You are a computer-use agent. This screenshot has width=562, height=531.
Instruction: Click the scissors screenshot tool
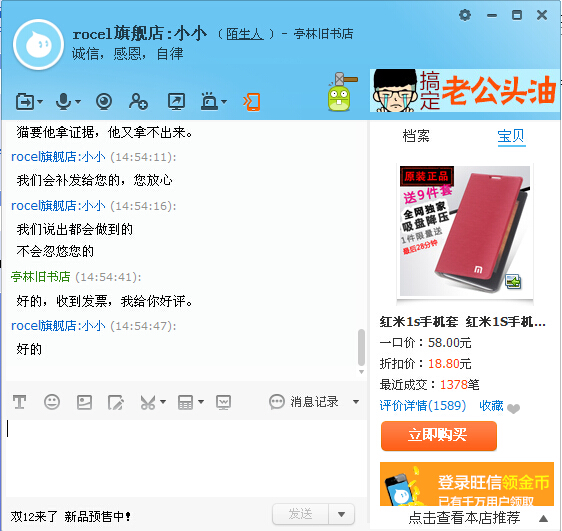148,402
